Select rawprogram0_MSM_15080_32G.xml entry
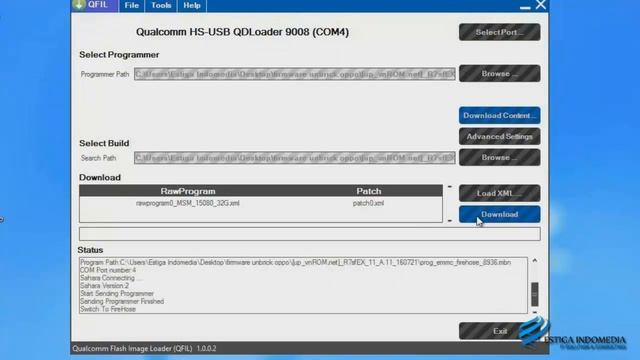640x360 pixels. click(x=188, y=203)
